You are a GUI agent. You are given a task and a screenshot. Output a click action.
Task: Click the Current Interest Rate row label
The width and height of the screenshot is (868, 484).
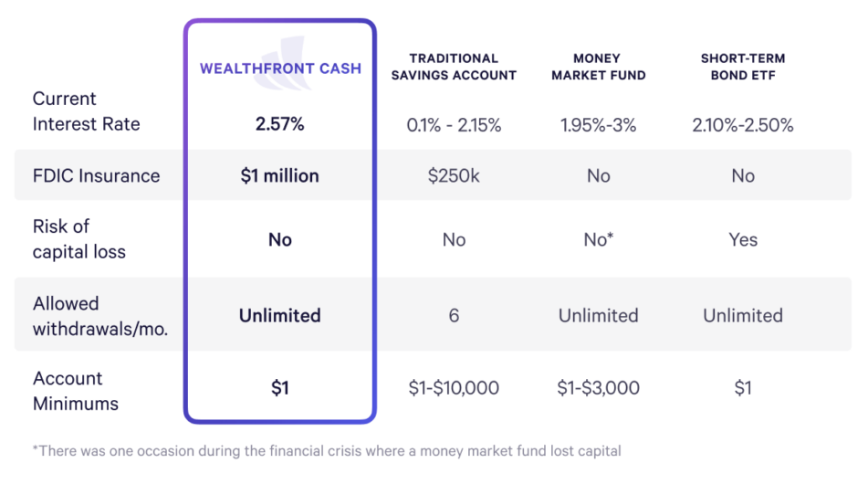point(86,111)
